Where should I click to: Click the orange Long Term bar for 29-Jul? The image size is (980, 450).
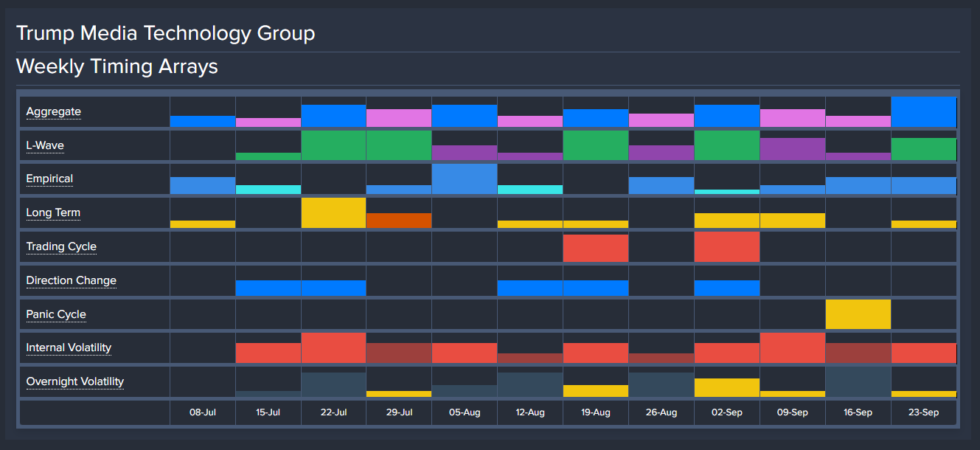pos(399,221)
